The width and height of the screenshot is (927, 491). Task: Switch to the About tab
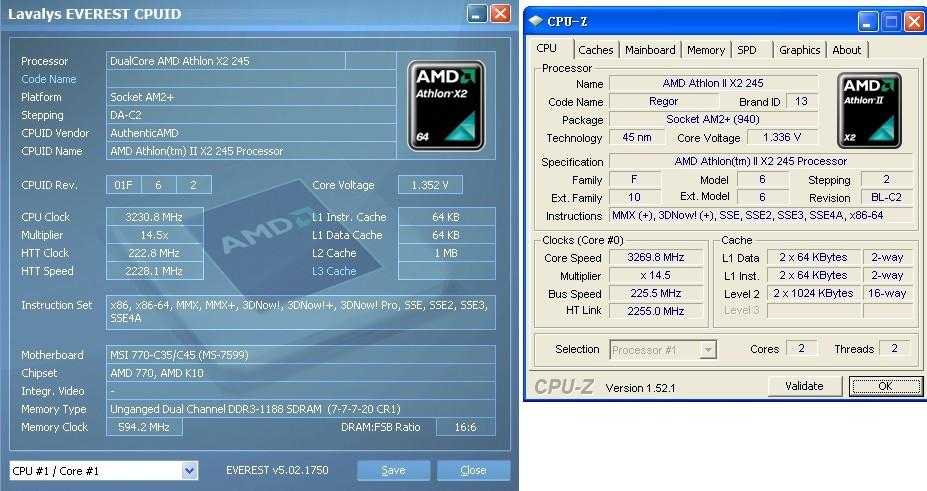click(x=847, y=50)
